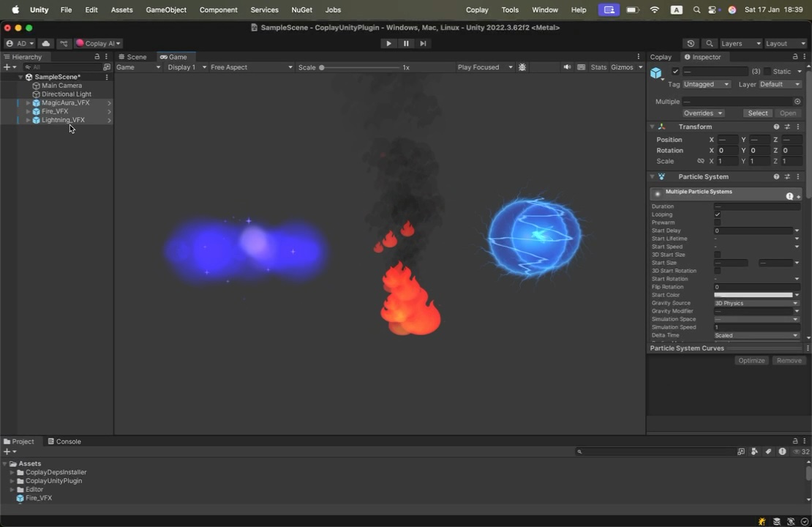Toggle the 3D Start Size checkbox
This screenshot has height=527, width=812.
[x=717, y=254]
